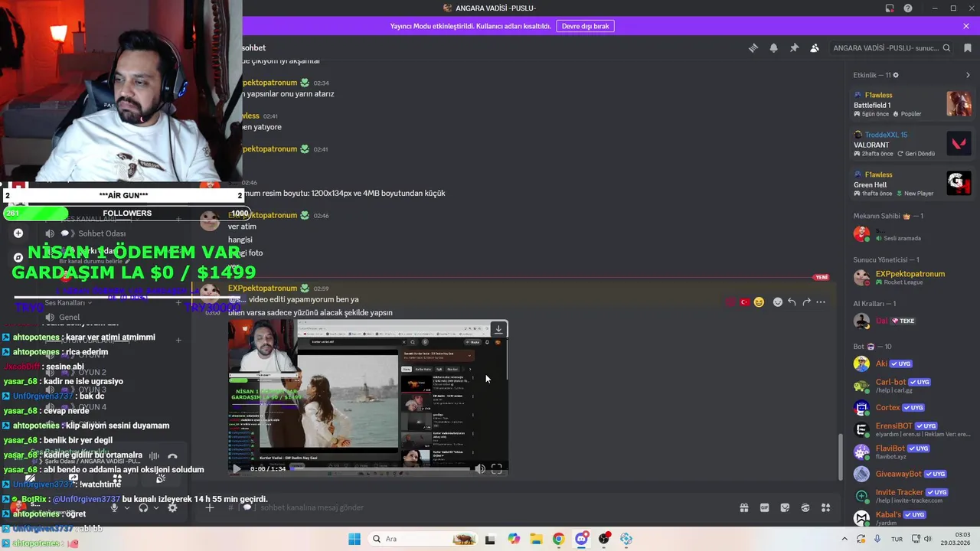Viewport: 980px width, 551px height.
Task: Open more options three-dot menu on message
Action: (x=821, y=302)
